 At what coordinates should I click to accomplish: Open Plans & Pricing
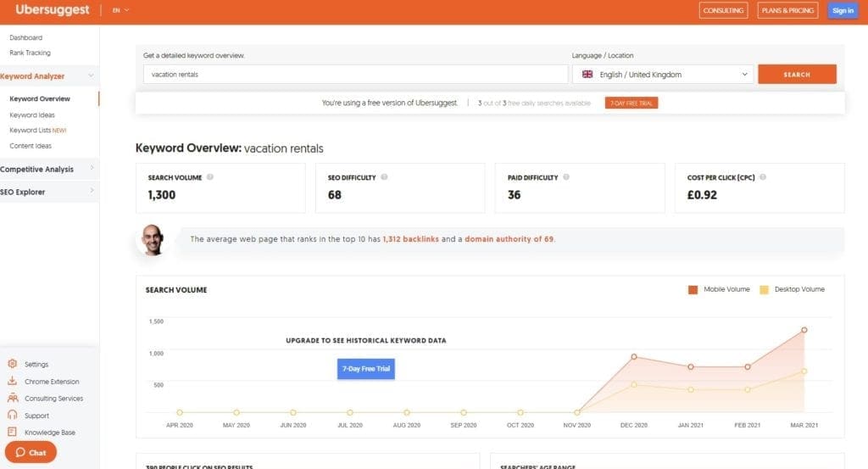[x=787, y=10]
